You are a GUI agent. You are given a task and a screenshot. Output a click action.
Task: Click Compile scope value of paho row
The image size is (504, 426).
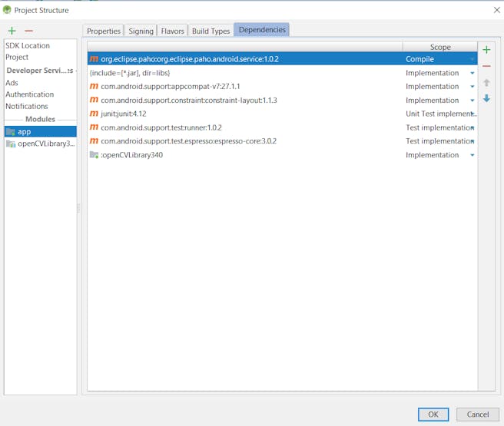click(419, 59)
